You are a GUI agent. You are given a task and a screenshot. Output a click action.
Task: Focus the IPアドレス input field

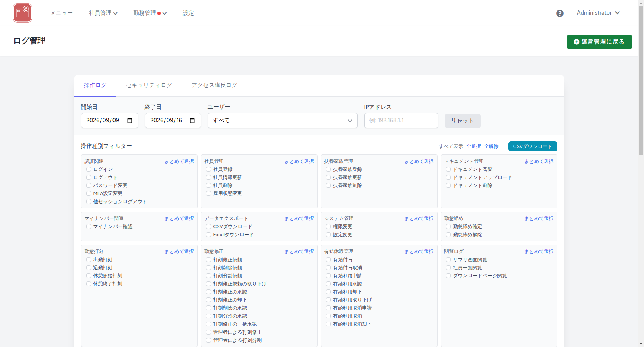coord(401,121)
